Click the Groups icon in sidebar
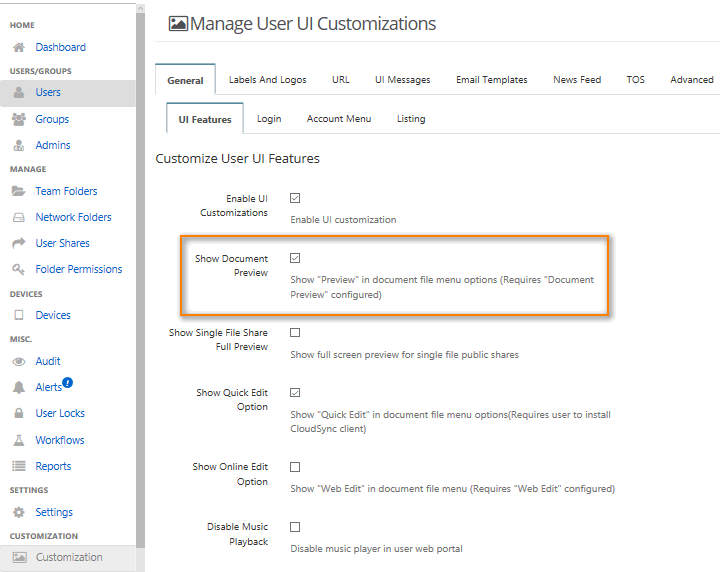The width and height of the screenshot is (720, 572). pos(18,119)
